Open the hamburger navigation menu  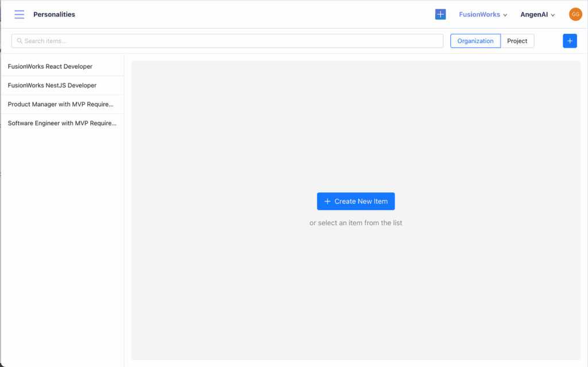[20, 14]
